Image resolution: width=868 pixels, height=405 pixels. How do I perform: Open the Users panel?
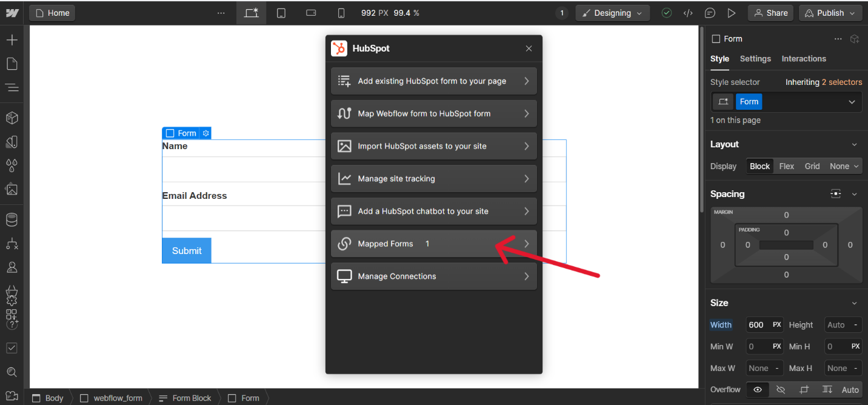[x=12, y=267]
